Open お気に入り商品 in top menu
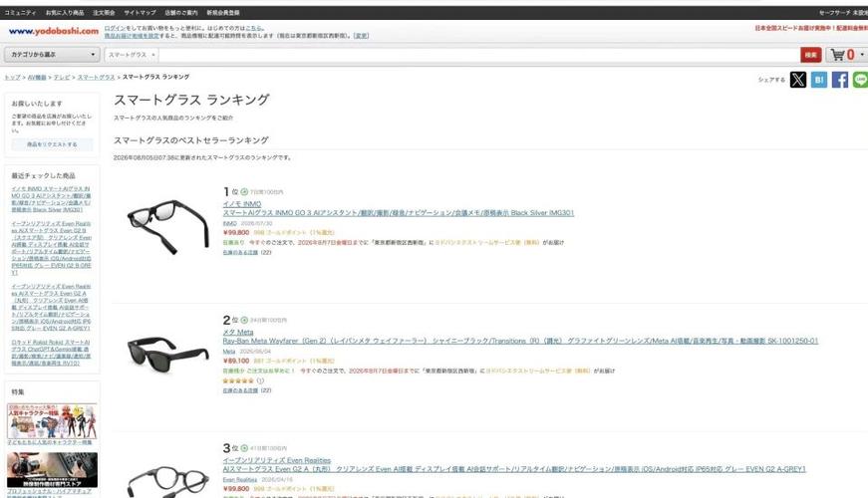 click(x=65, y=12)
